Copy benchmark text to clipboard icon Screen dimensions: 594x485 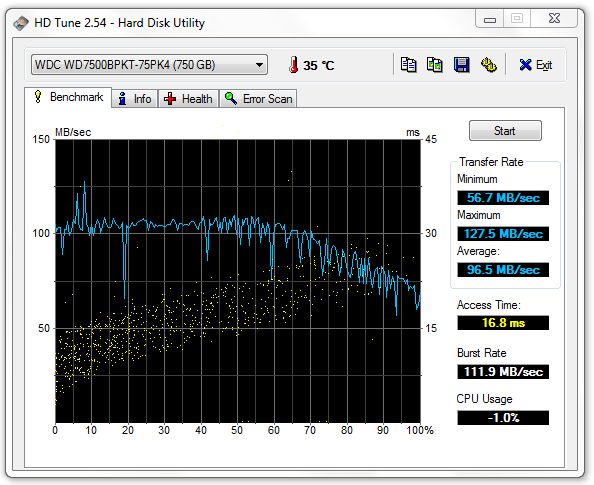408,65
